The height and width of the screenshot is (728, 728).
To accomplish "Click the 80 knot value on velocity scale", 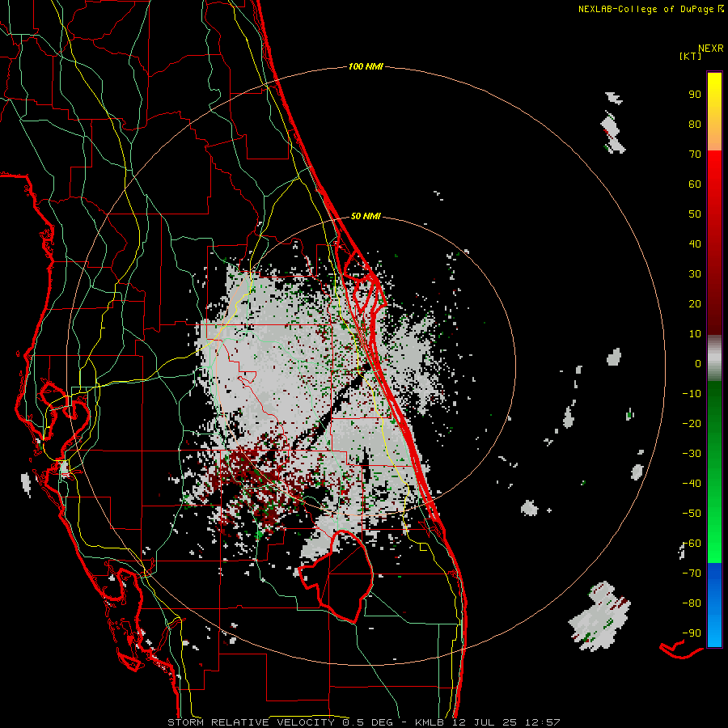I will (695, 125).
